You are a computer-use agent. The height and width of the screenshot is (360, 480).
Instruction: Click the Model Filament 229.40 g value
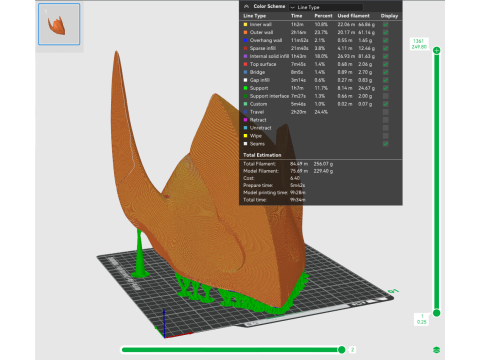pyautogui.click(x=323, y=171)
